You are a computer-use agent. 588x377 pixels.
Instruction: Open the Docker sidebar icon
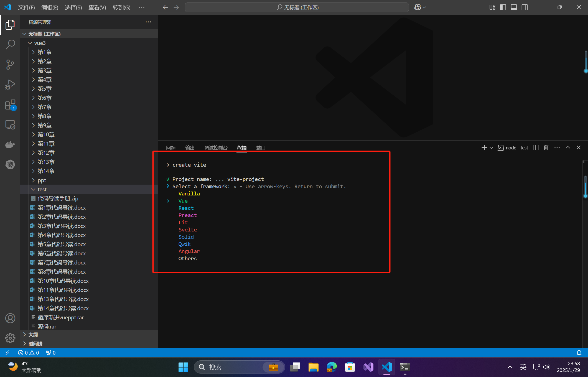tap(10, 144)
